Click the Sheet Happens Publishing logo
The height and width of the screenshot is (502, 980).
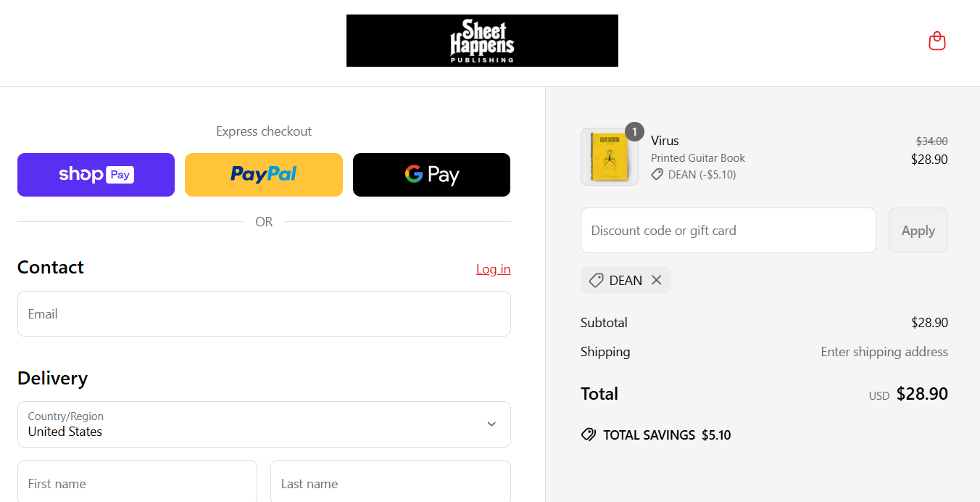[482, 41]
